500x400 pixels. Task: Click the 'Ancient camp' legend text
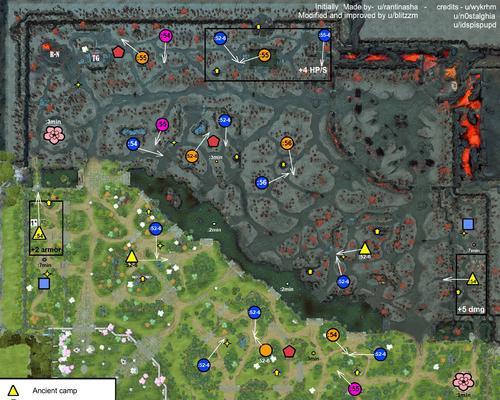(55, 390)
